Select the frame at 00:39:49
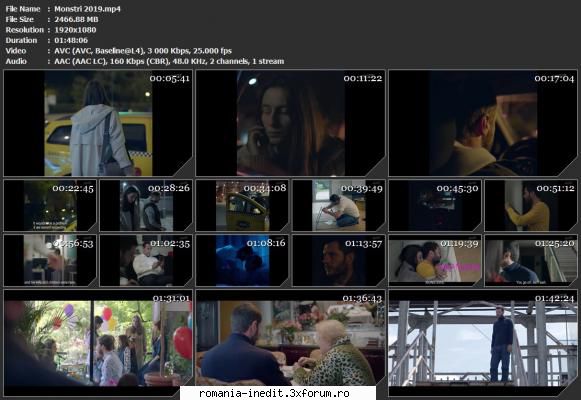Viewport: 581px width, 400px height. point(339,206)
